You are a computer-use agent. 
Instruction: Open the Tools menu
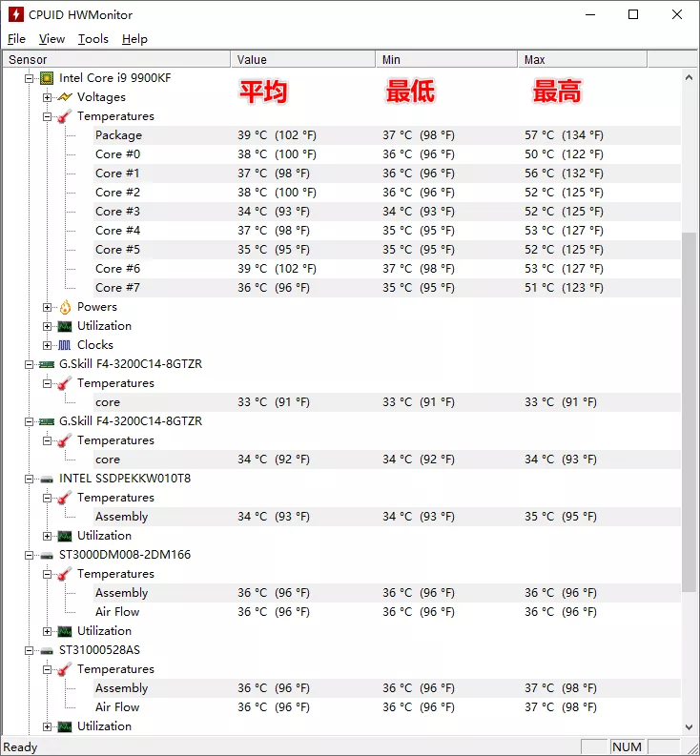coord(93,39)
